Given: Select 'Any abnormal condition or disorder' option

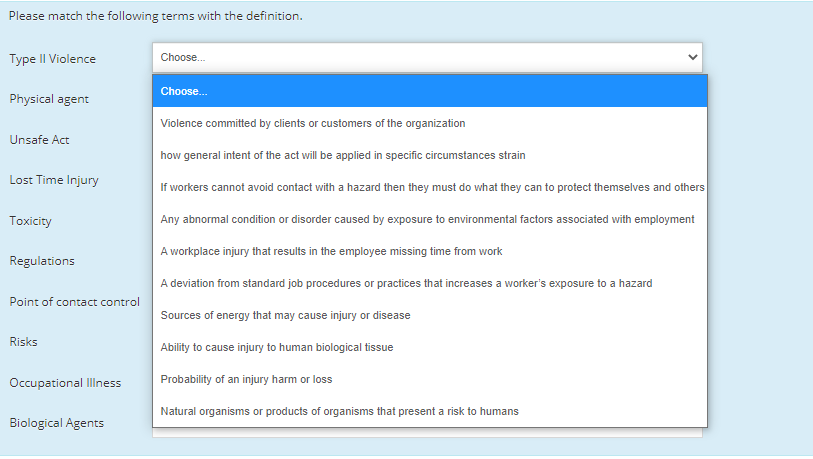Looking at the screenshot, I should tap(430, 219).
